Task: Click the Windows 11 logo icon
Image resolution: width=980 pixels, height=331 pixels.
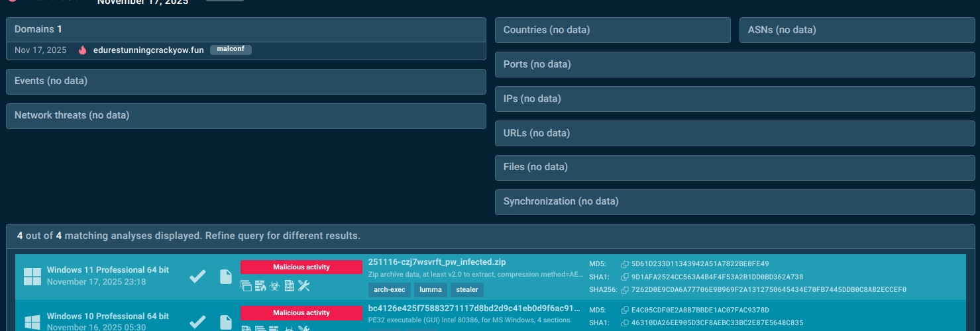Action: click(32, 277)
